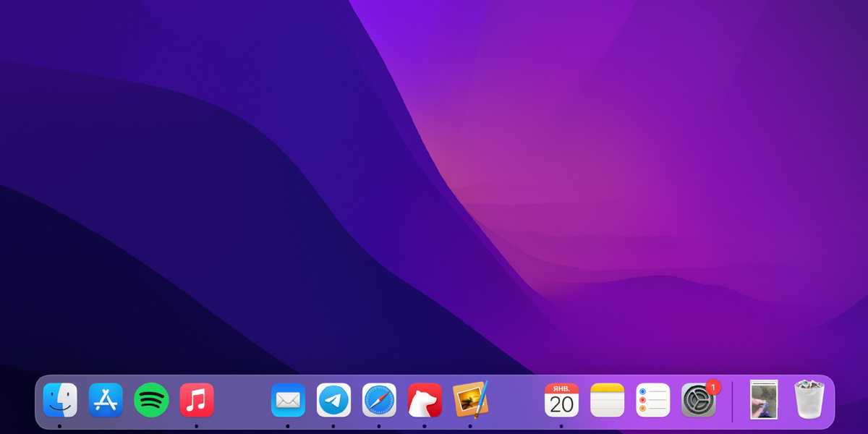Image resolution: width=868 pixels, height=434 pixels.
Task: Open the Mail app icon
Action: tap(288, 400)
